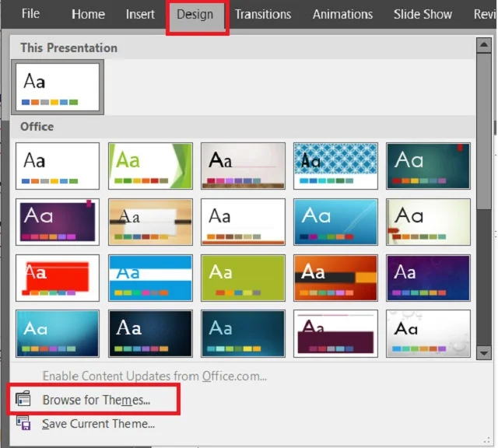Choose the blue and white Banded theme
The height and width of the screenshot is (448, 498).
pyautogui.click(x=150, y=278)
